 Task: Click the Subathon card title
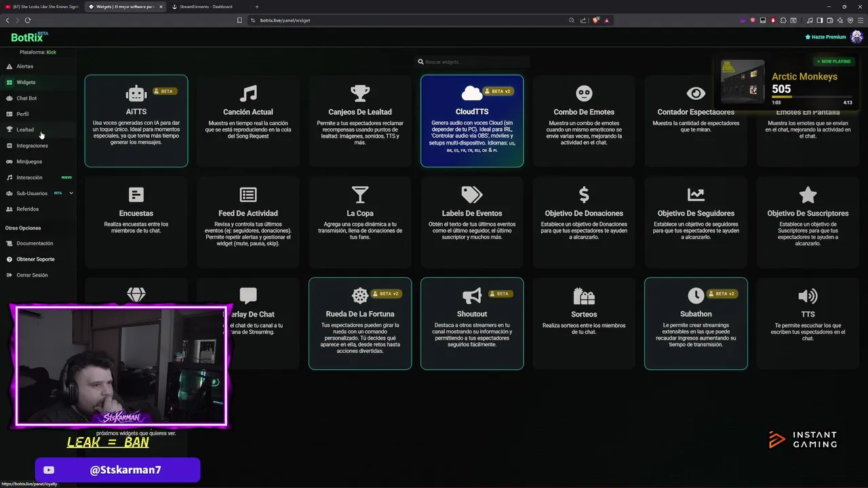tap(696, 314)
